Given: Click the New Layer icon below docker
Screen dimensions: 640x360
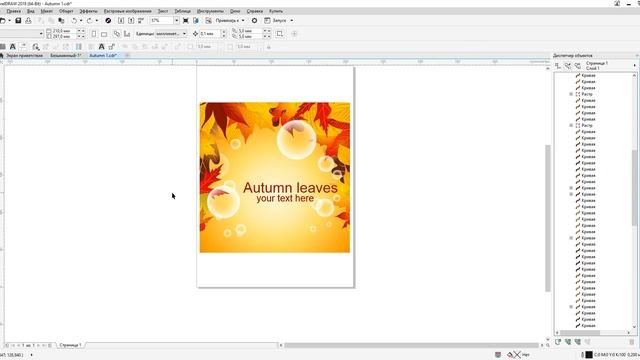Looking at the screenshot, I should (558, 342).
